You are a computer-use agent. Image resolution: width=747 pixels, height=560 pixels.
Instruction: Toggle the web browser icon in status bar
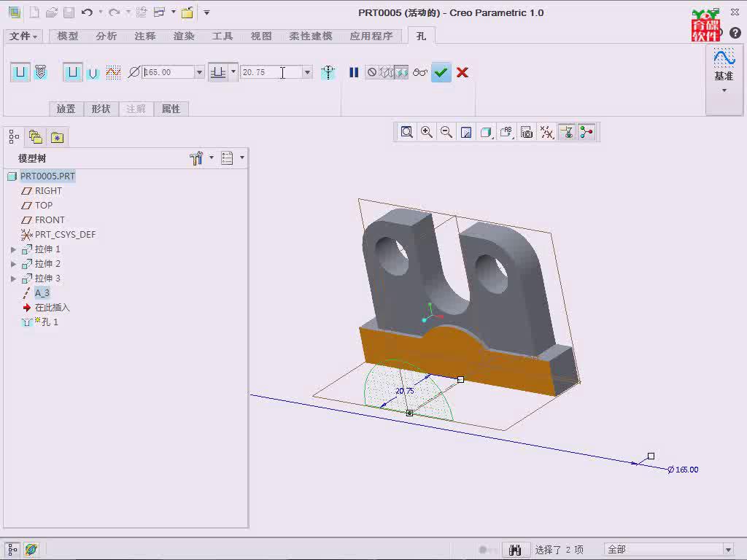tap(31, 550)
